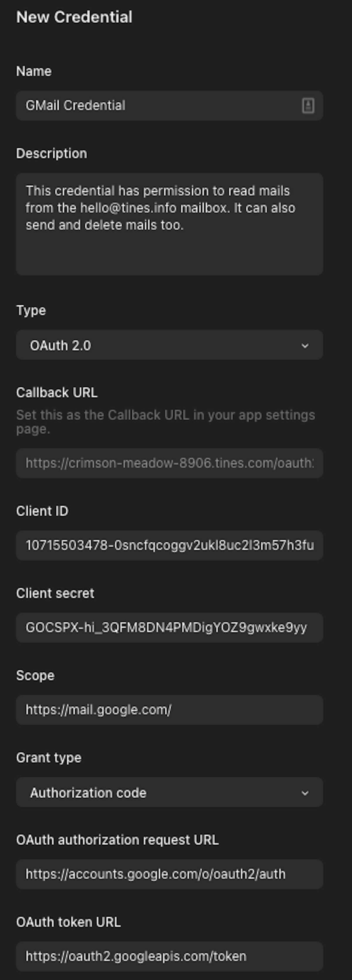352x980 pixels.
Task: Click the New Credential heading
Action: click(75, 17)
